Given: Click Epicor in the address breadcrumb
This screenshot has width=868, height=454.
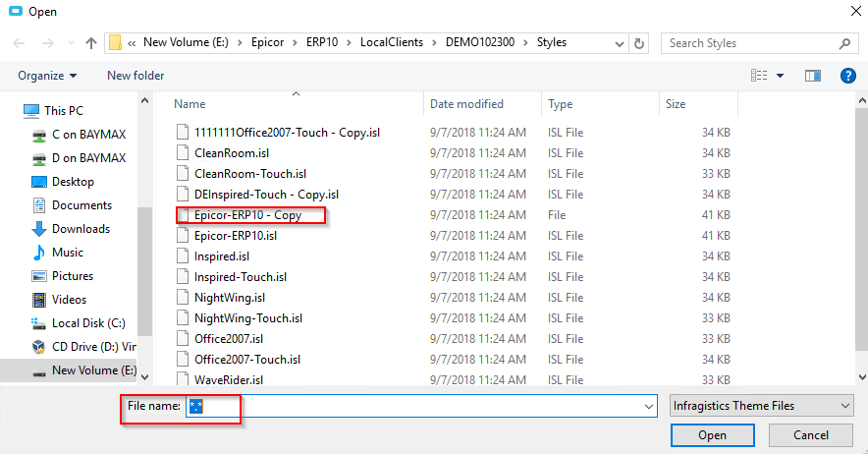Looking at the screenshot, I should pos(267,42).
